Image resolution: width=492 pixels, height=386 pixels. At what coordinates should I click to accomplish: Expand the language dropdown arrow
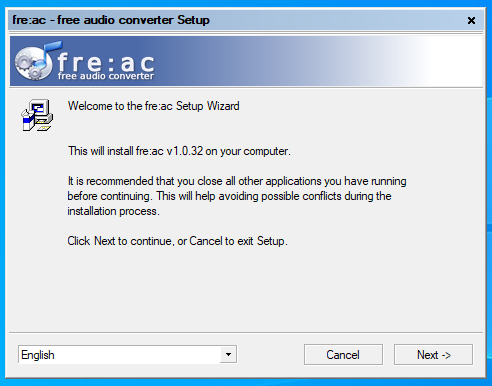click(228, 354)
